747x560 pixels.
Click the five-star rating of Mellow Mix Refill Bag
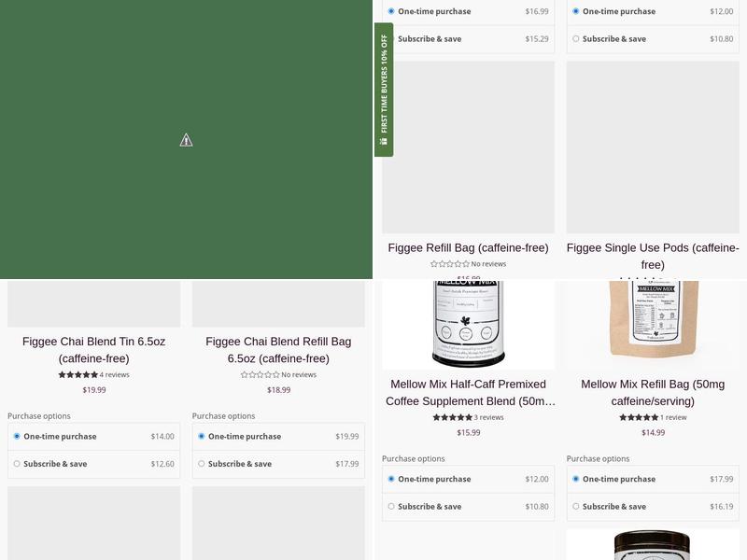click(639, 417)
